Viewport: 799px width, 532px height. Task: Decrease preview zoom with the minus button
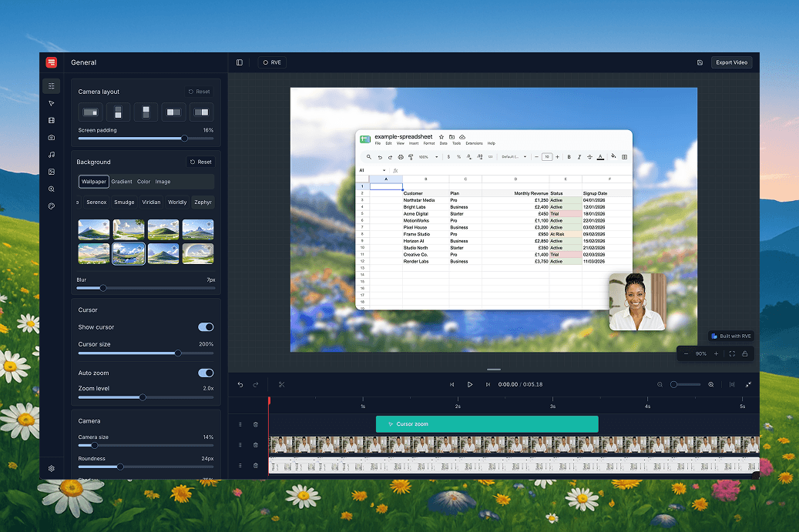pos(686,354)
